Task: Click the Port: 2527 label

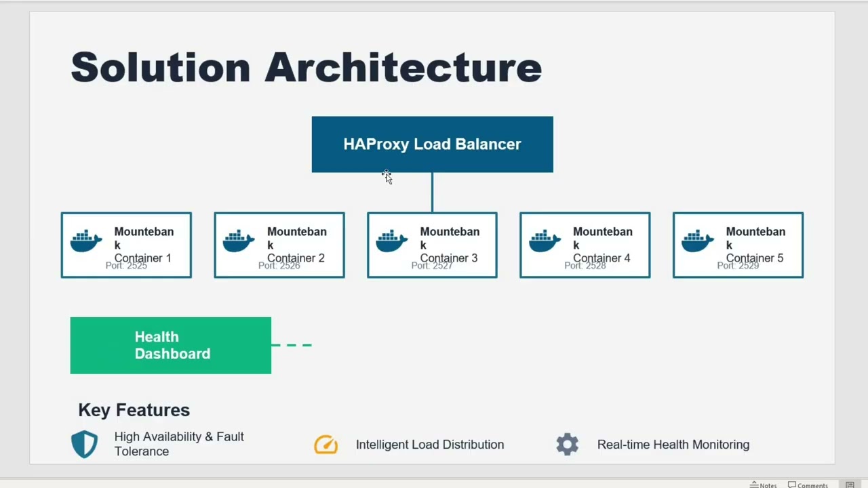Action: pyautogui.click(x=432, y=266)
